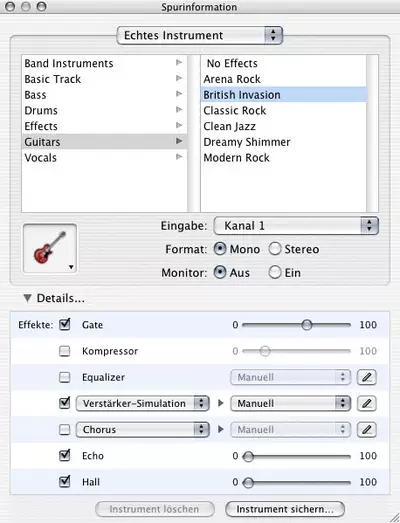Uncheck the Echo checkbox

(64, 455)
